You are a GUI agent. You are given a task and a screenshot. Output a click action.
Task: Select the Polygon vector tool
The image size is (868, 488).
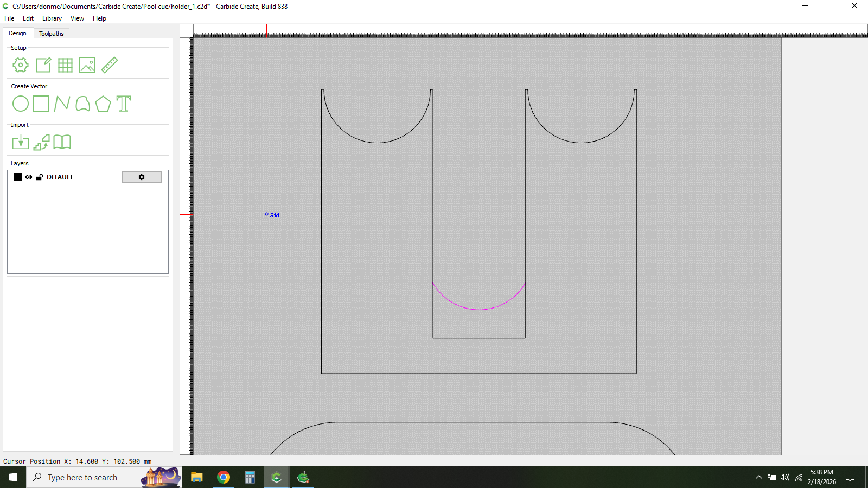pyautogui.click(x=103, y=104)
